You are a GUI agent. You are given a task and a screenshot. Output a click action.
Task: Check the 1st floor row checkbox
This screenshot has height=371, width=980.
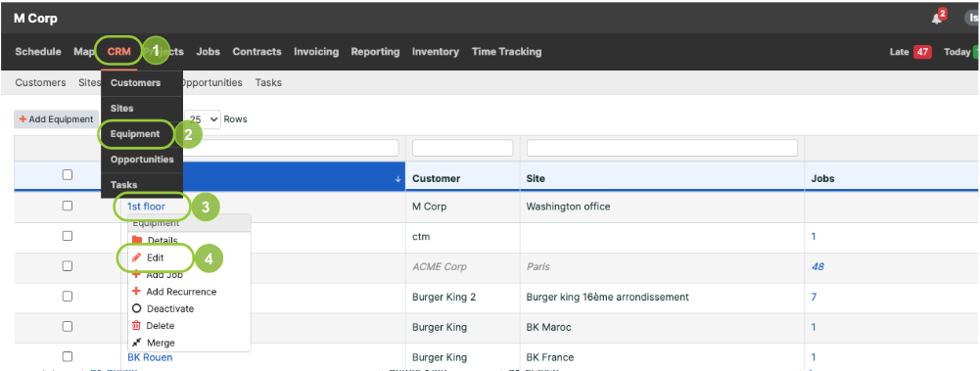coord(68,206)
